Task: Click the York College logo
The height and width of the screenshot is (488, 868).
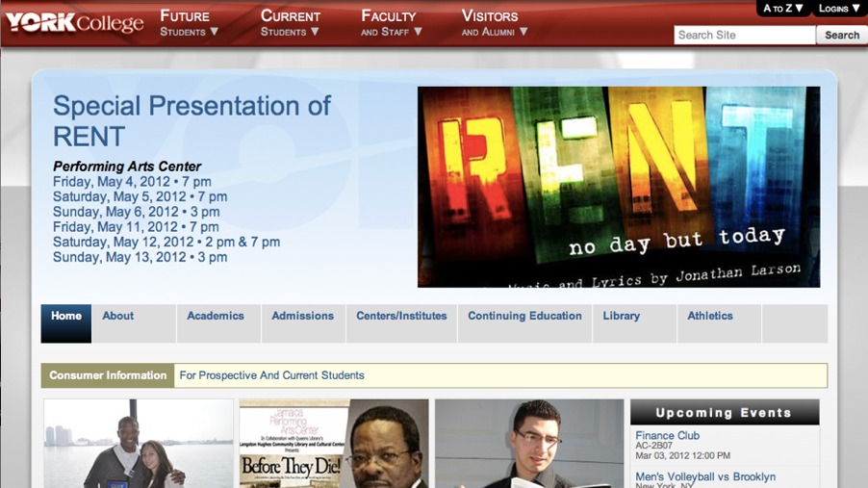Action: [x=74, y=23]
